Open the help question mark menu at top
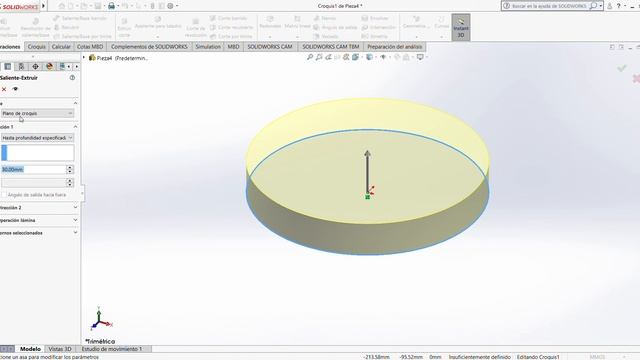The height and width of the screenshot is (360, 640). coord(618,6)
